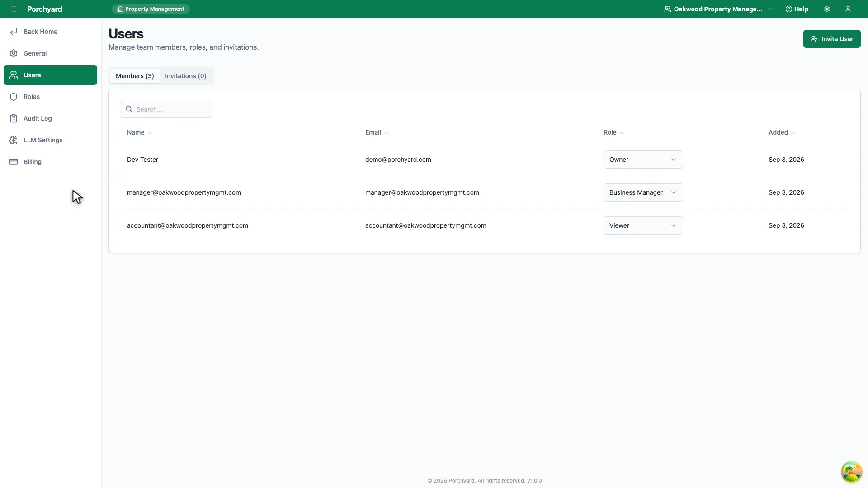Click the LLM Settings brain icon
The width and height of the screenshot is (868, 488).
point(14,140)
